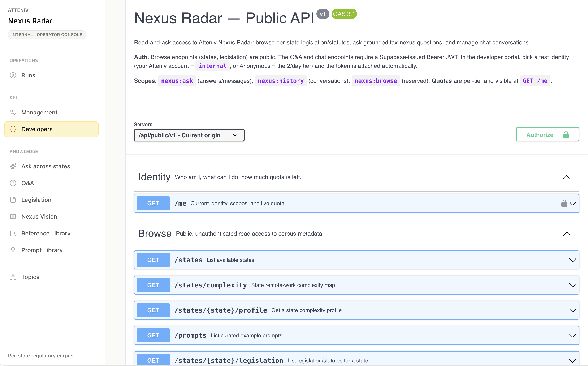This screenshot has height=366, width=588.
Task: Click the Topics hierarchy icon
Action: pyautogui.click(x=13, y=277)
